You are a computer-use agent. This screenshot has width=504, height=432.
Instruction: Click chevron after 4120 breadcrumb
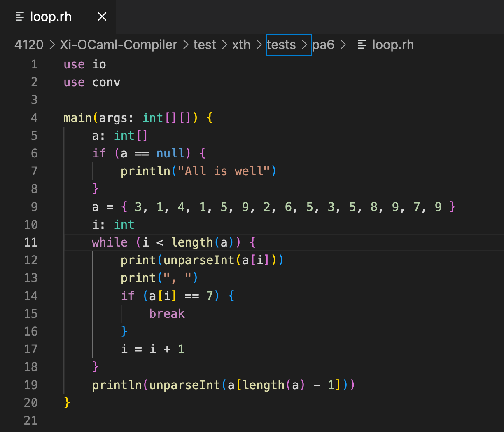click(x=52, y=45)
